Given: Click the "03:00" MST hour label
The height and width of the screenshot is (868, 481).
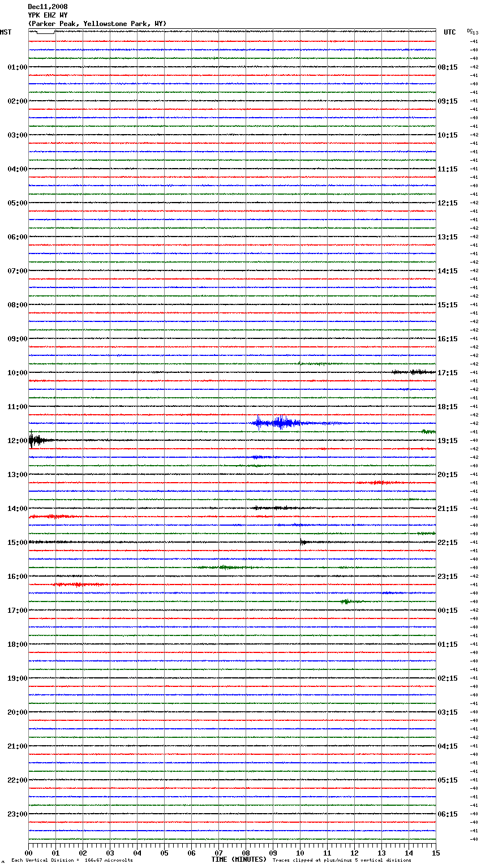Looking at the screenshot, I should pos(18,135).
